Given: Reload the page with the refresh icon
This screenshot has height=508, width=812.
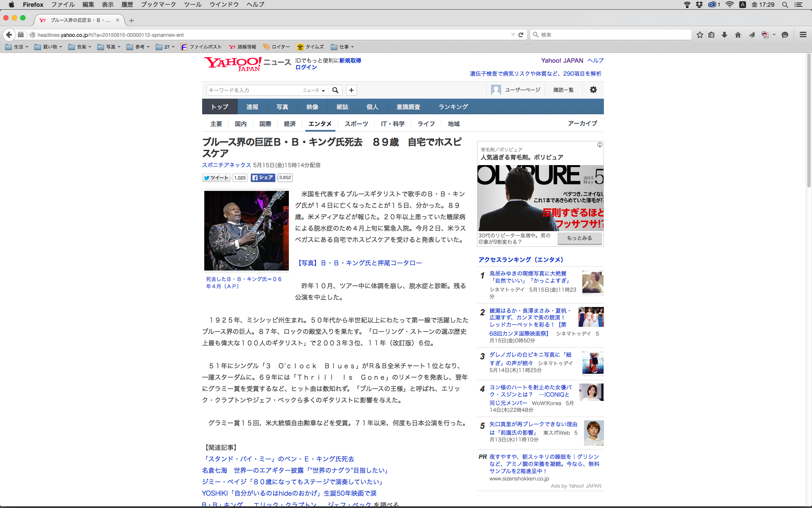Looking at the screenshot, I should point(521,35).
